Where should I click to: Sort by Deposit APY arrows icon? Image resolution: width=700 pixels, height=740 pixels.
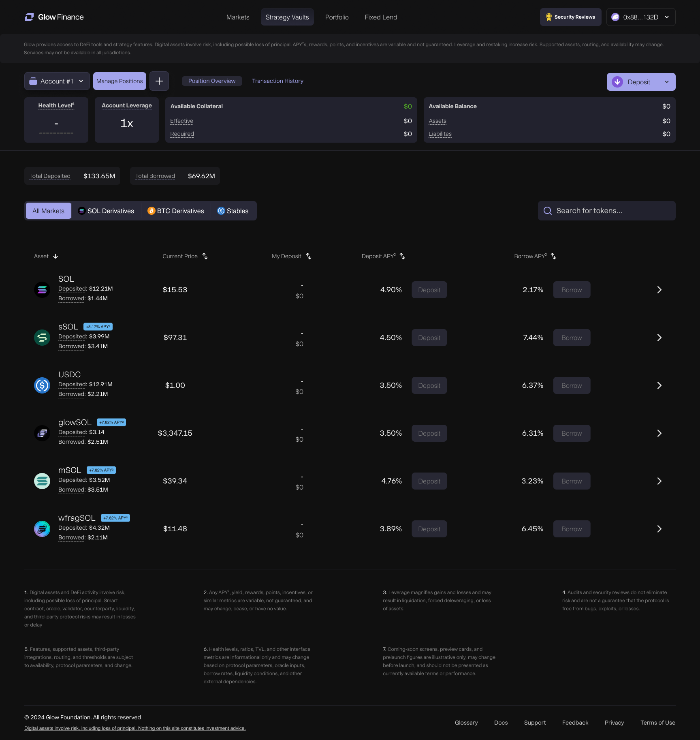coord(402,256)
